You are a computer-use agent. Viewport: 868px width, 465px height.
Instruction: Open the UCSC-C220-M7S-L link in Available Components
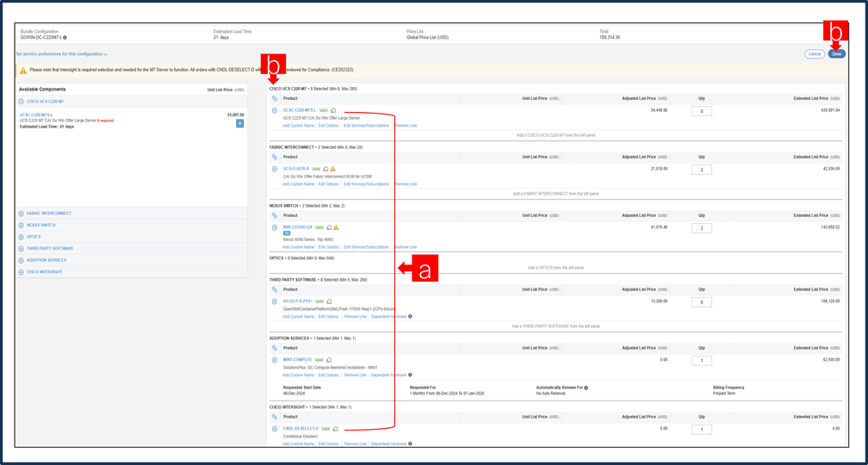[35, 115]
